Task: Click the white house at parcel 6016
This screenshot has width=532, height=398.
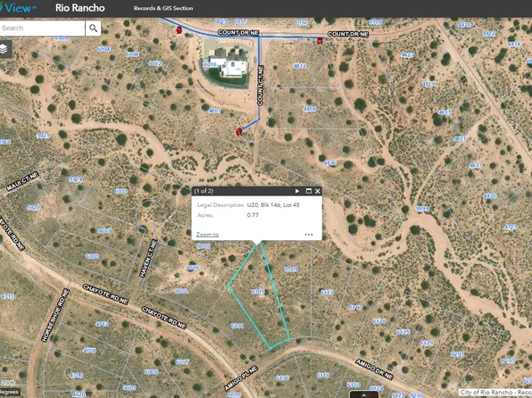Action: click(x=235, y=68)
